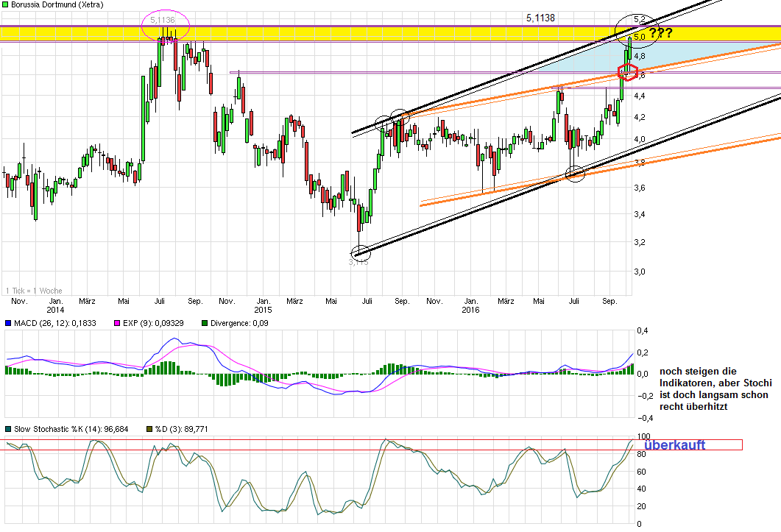This screenshot has height=532, width=781.
Task: Click the green Borussia Dortmund legend square
Action: coord(5,4)
